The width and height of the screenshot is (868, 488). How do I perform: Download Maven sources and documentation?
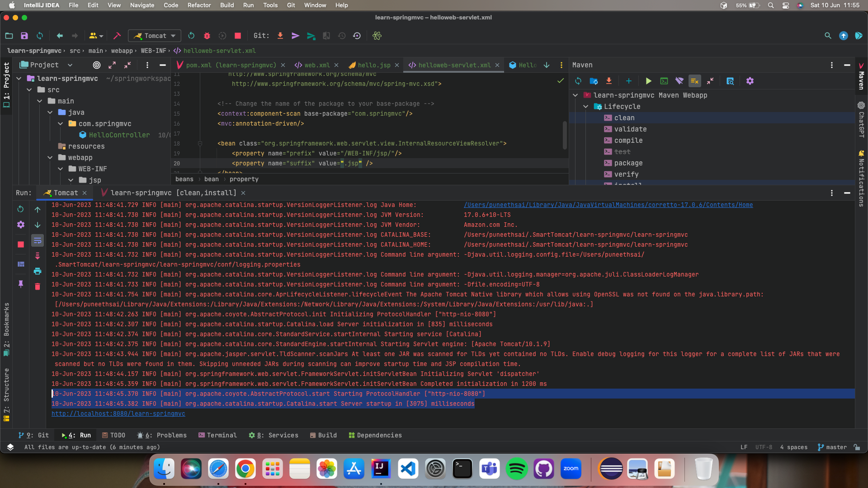coord(609,81)
